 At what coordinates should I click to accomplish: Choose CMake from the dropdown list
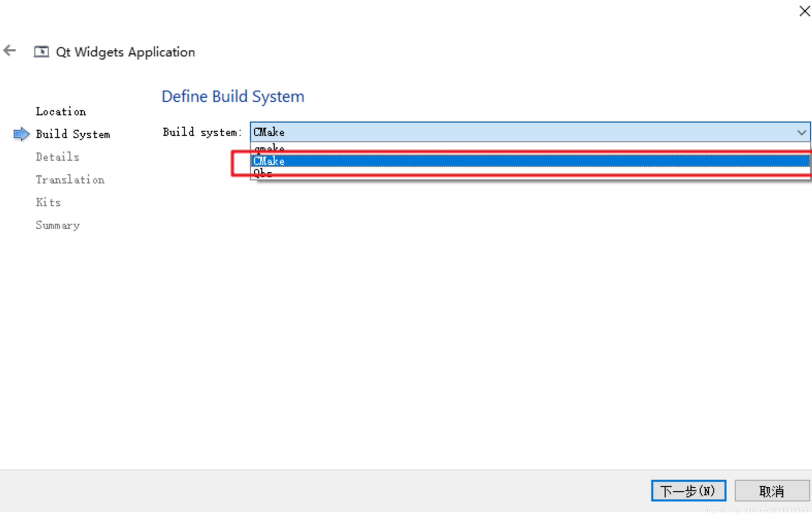click(530, 161)
